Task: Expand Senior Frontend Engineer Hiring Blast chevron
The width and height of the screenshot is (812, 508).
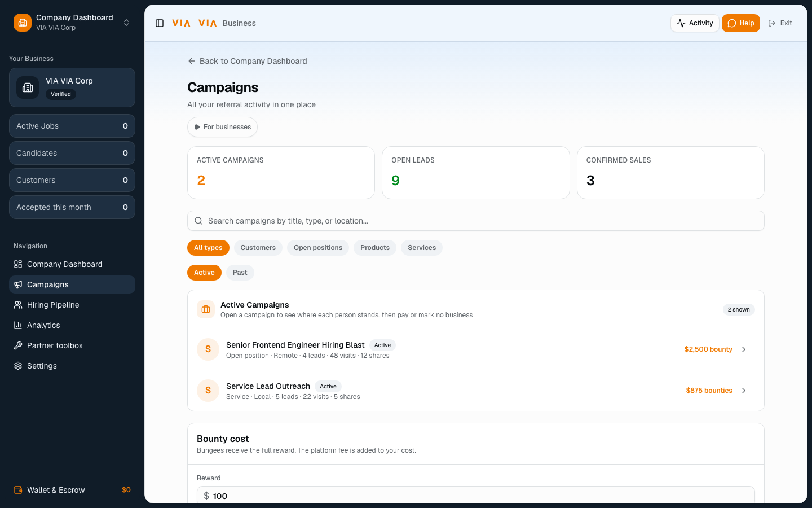Action: click(x=744, y=349)
